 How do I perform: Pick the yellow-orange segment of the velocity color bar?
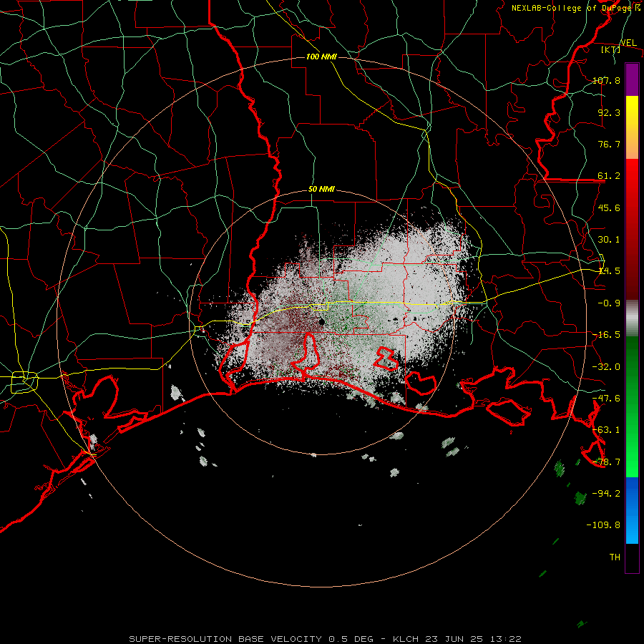(632, 127)
